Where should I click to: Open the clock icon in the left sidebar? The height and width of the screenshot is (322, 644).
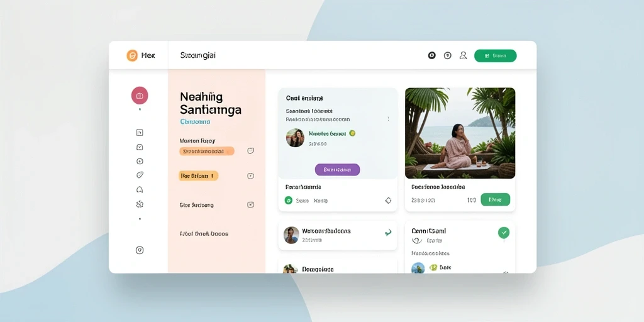(x=140, y=161)
